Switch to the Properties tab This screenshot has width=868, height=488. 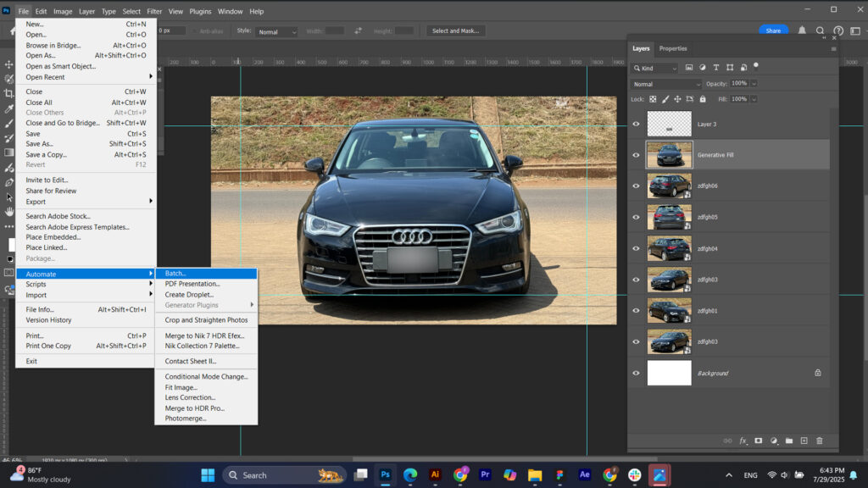672,48
